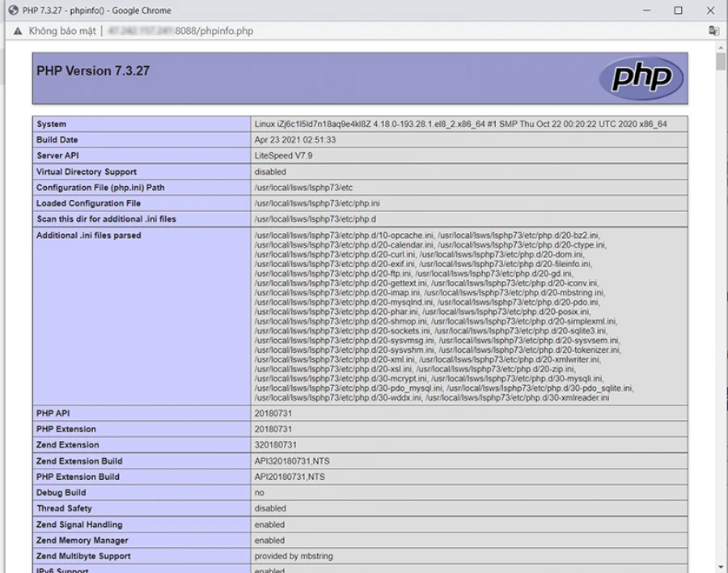Click the PHP logo in the header
This screenshot has width=728, height=573.
pos(641,78)
